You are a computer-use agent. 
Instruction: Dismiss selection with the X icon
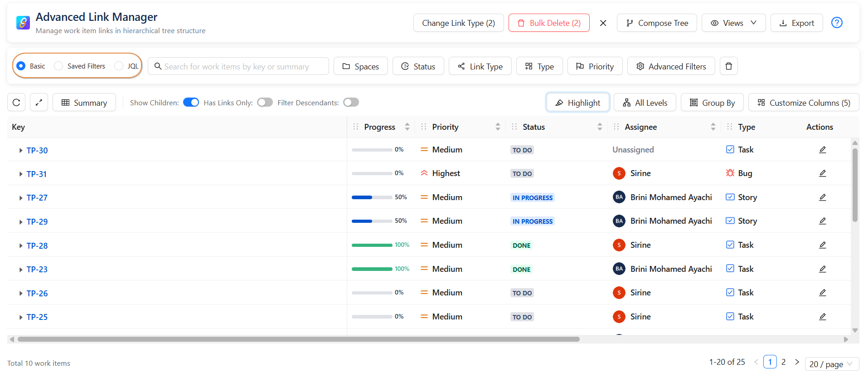click(603, 23)
